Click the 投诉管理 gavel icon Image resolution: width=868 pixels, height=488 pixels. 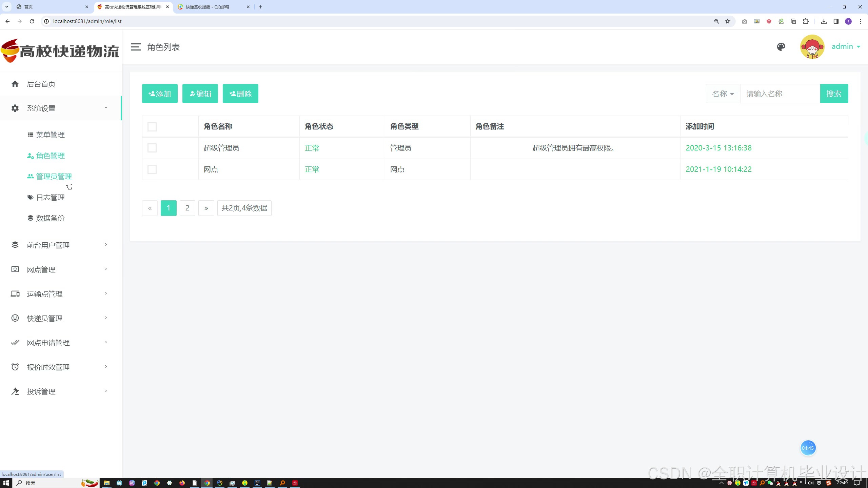point(15,391)
